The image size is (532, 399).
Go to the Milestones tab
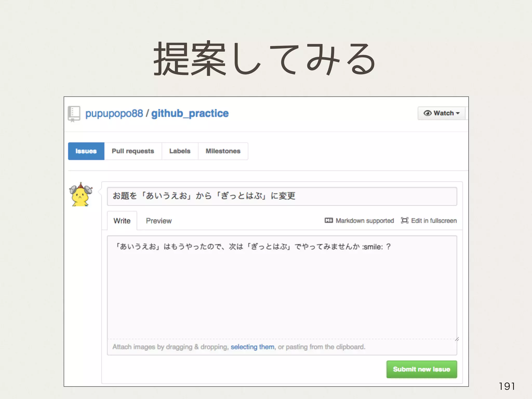coord(223,151)
